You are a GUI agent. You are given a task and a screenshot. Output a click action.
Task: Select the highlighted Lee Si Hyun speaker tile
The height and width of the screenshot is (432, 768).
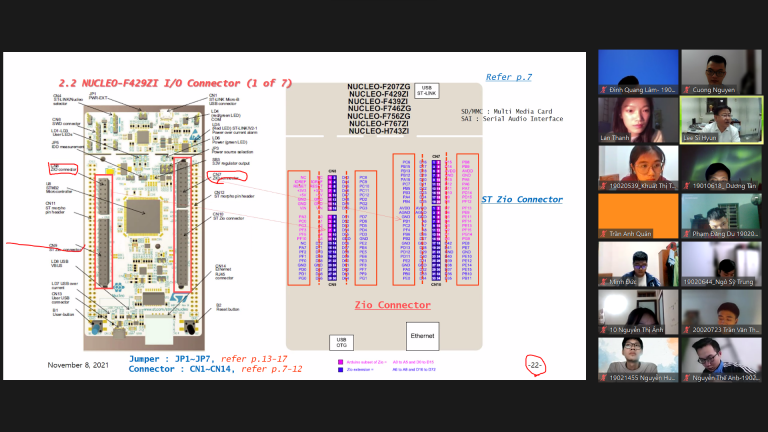tap(721, 120)
